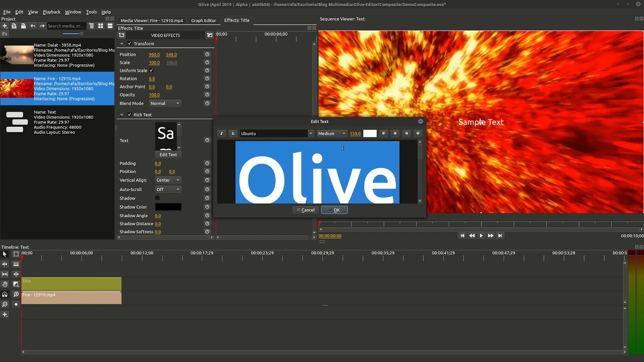Screen dimensions: 644x362
Task: Align text left in Edit Text dialog
Action: click(x=383, y=133)
